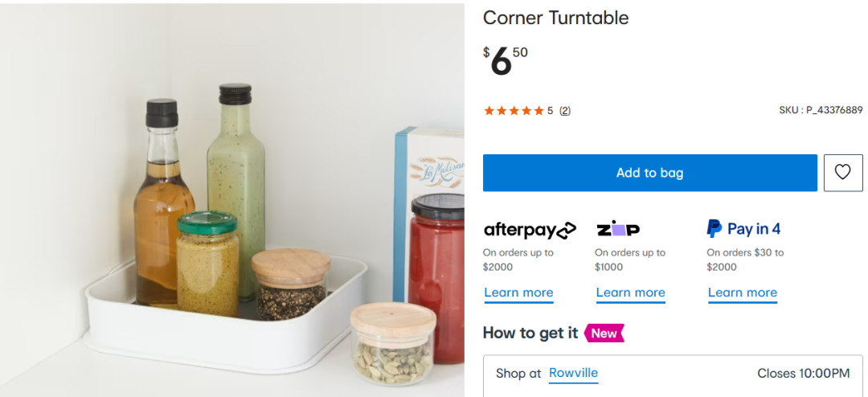Click the $6.50 price

tap(505, 61)
